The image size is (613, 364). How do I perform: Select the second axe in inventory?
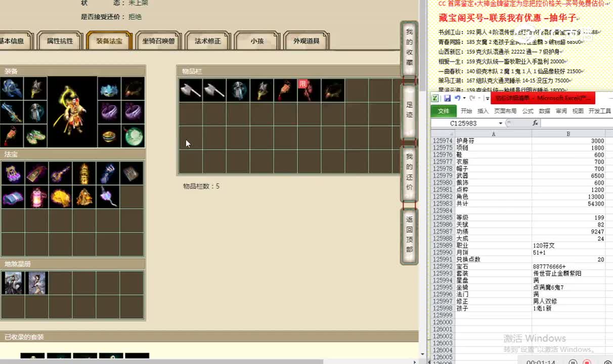[214, 90]
